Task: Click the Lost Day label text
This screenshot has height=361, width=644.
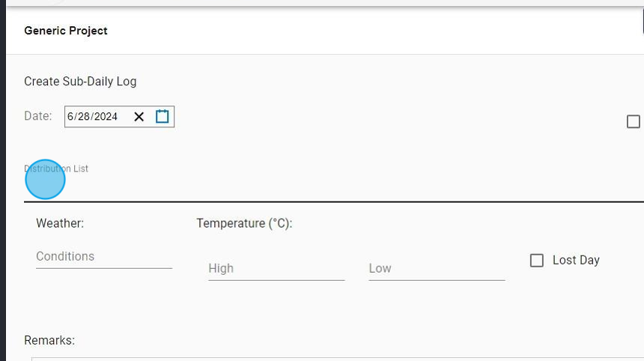Action: [576, 261]
